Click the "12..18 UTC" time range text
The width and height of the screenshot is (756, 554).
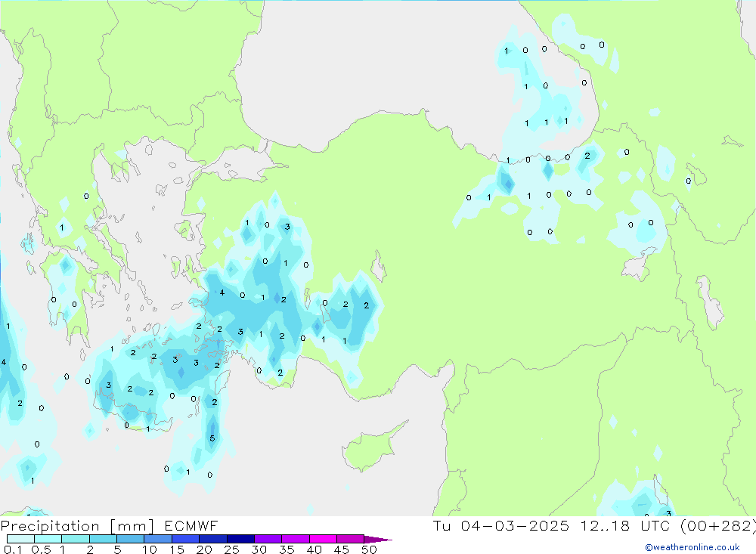tap(625, 526)
